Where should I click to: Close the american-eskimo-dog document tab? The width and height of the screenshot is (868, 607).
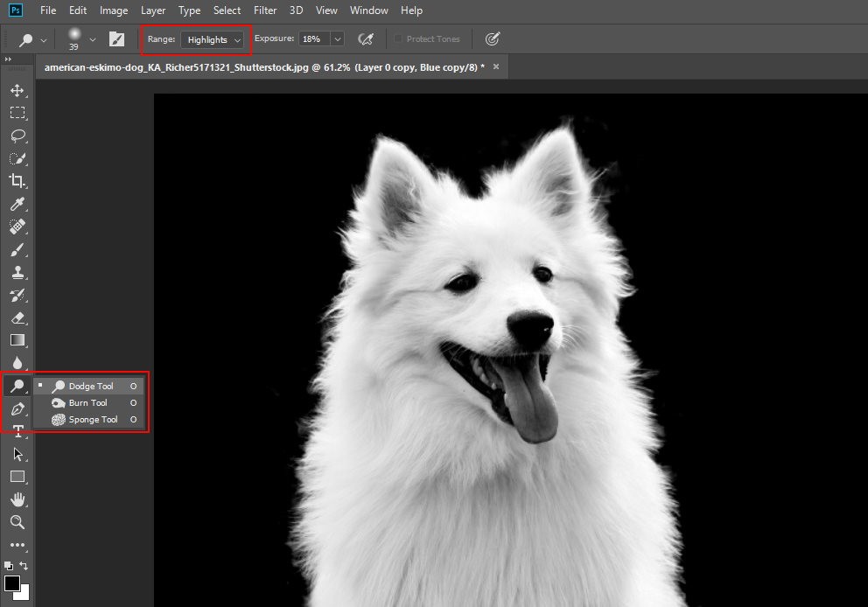(x=496, y=66)
